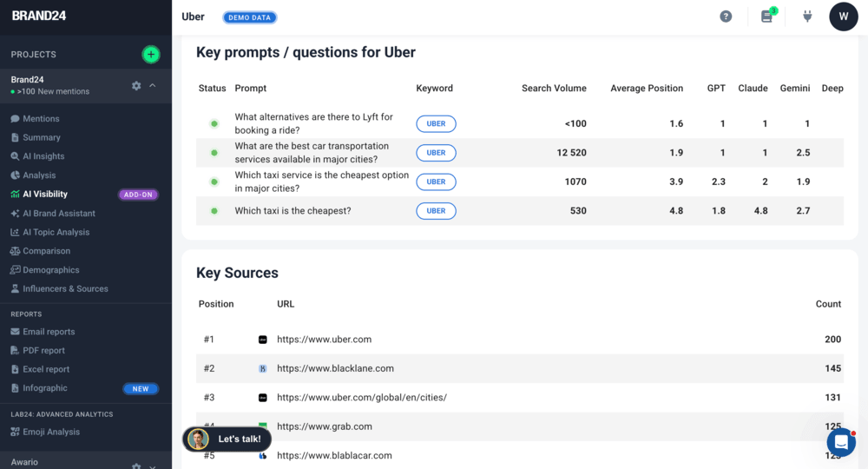Viewport: 868px width, 469px height.
Task: Click status dot for 'Which taxi is the cheapest?'
Action: click(x=214, y=211)
